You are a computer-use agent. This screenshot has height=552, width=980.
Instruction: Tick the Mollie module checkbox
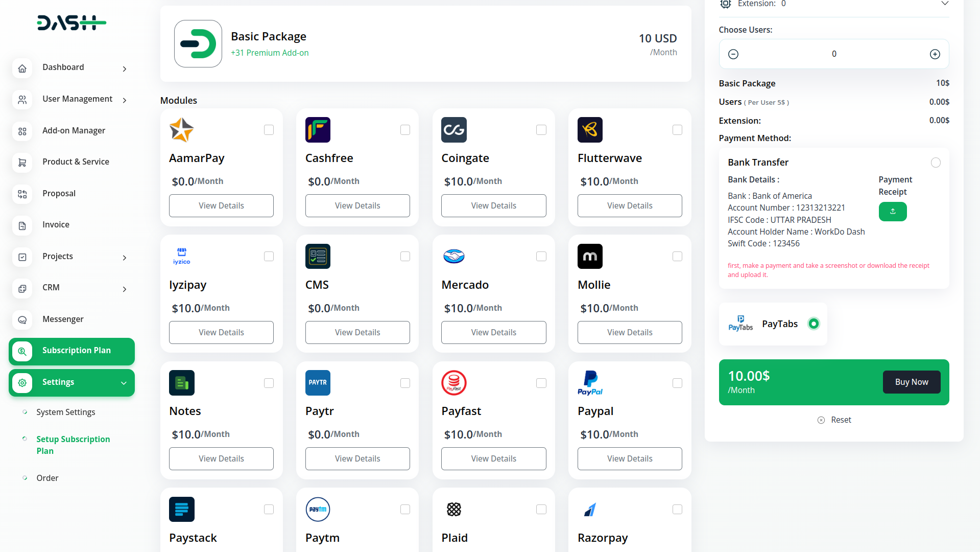677,256
